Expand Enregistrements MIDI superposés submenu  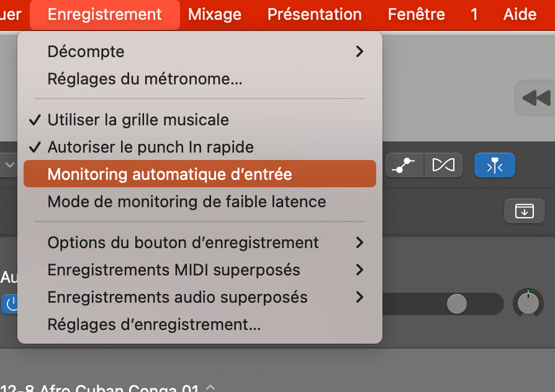tap(200, 270)
